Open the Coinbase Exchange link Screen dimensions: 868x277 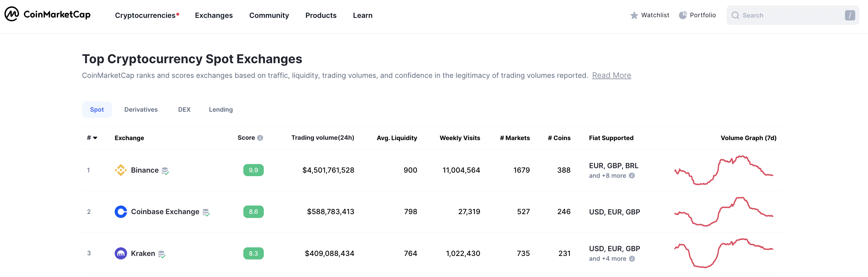tap(165, 212)
